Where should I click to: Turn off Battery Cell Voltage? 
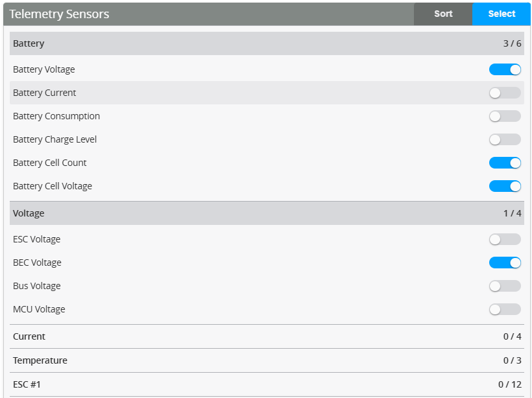coord(505,186)
